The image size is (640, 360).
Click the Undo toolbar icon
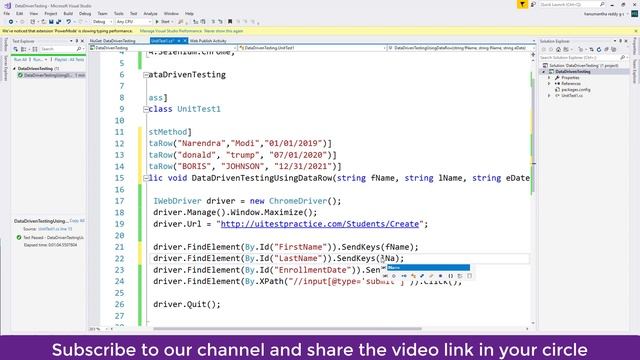pyautogui.click(x=69, y=22)
